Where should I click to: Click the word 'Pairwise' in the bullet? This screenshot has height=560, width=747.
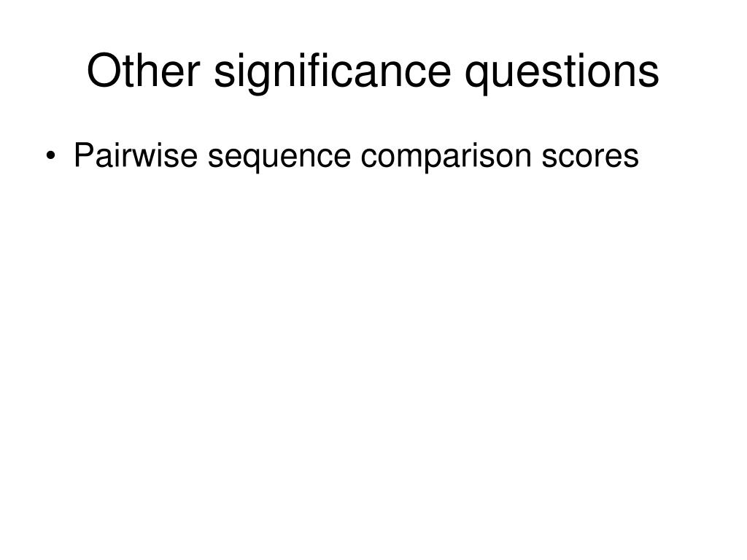tap(135, 155)
